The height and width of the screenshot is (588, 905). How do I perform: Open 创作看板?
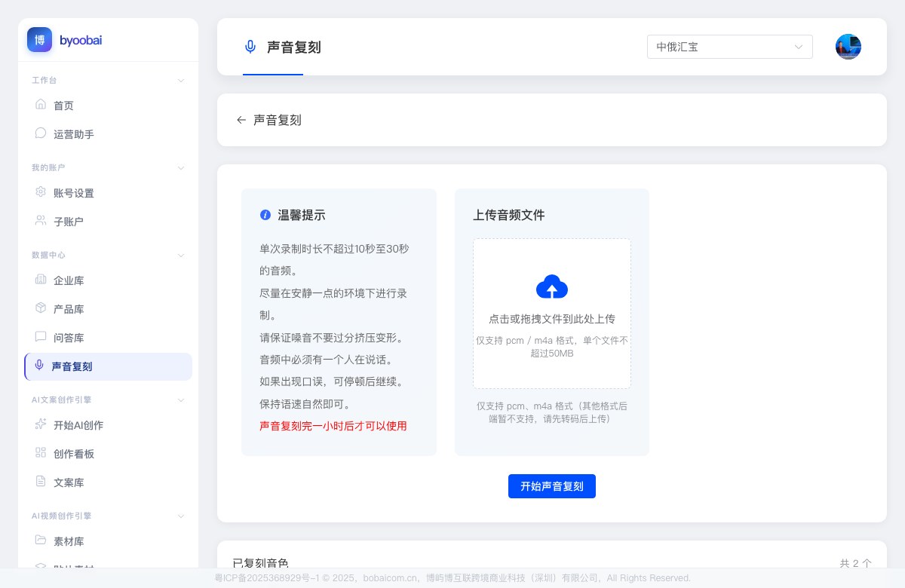coord(108,454)
